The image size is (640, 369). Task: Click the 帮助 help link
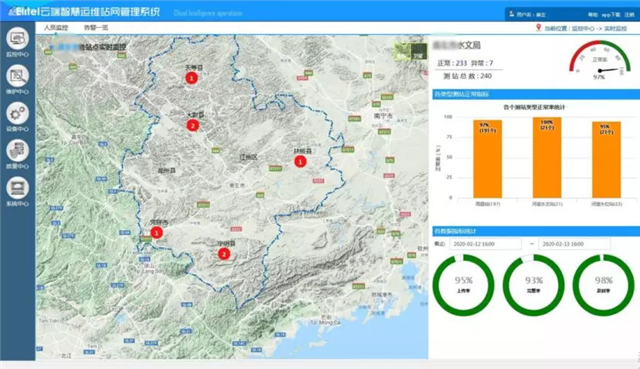593,14
